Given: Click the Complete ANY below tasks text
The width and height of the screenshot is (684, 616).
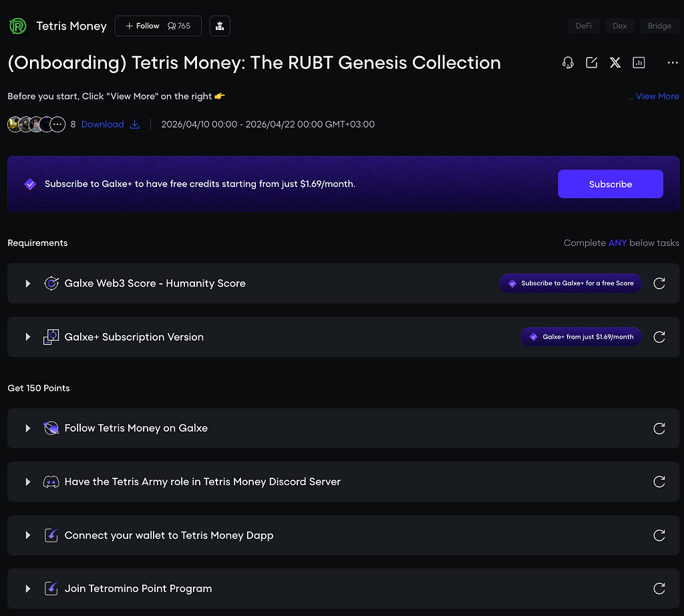Looking at the screenshot, I should [621, 243].
